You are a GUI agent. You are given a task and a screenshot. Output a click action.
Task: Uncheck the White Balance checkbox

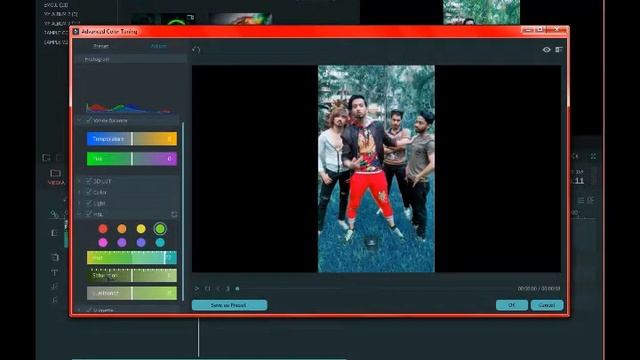pos(89,120)
